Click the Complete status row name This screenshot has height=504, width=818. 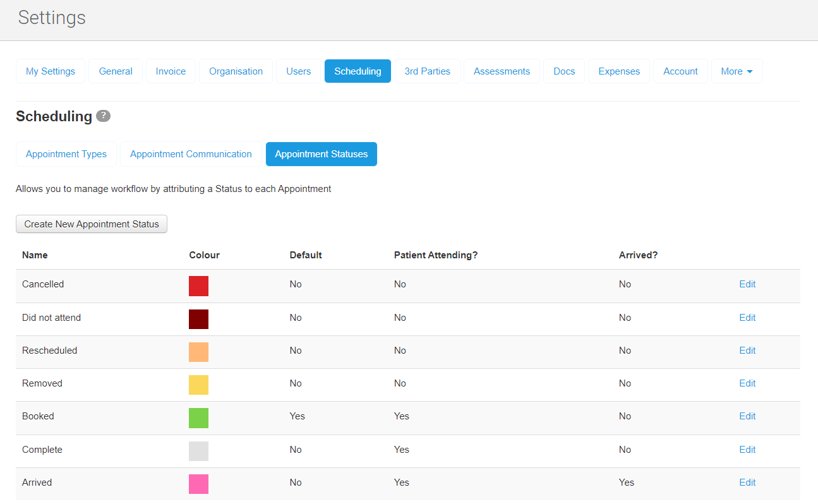[42, 450]
